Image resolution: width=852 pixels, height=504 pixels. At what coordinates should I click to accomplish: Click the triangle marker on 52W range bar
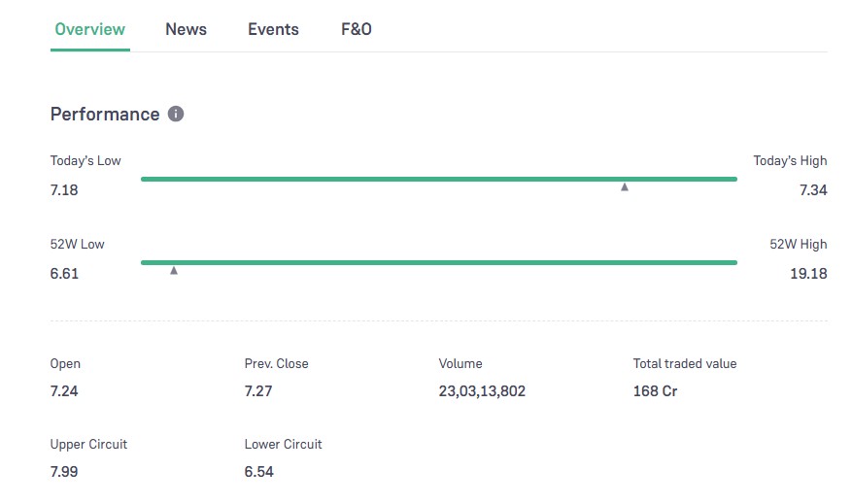[174, 270]
